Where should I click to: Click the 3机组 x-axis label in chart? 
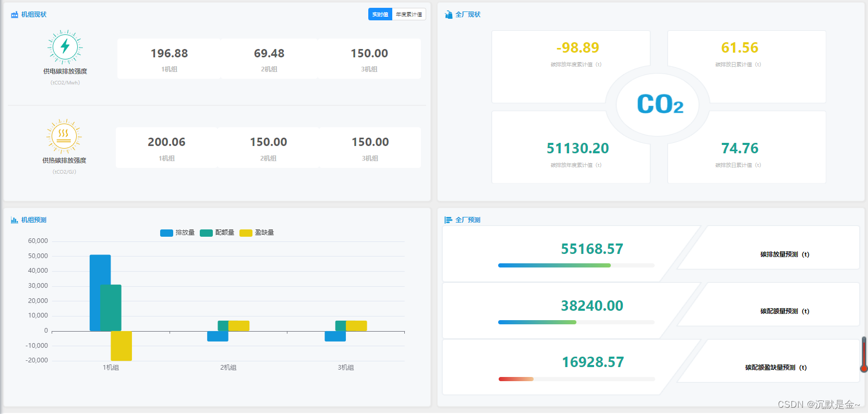click(x=346, y=368)
